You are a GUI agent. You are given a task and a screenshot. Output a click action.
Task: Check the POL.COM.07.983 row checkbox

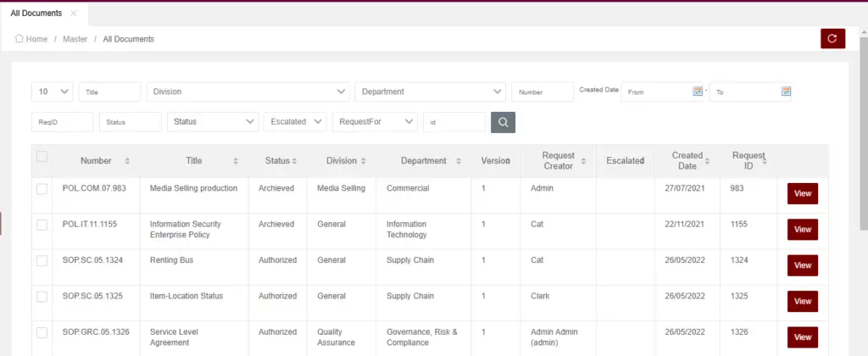pyautogui.click(x=42, y=188)
